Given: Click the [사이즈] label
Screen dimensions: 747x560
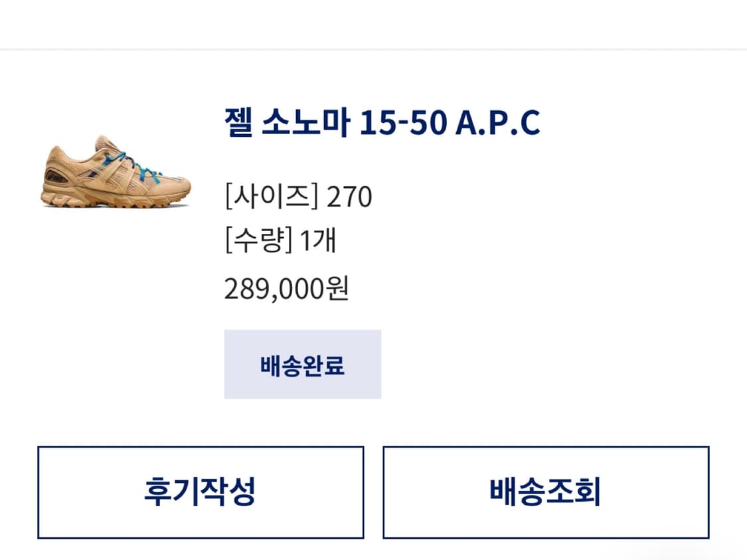Looking at the screenshot, I should [x=272, y=197].
